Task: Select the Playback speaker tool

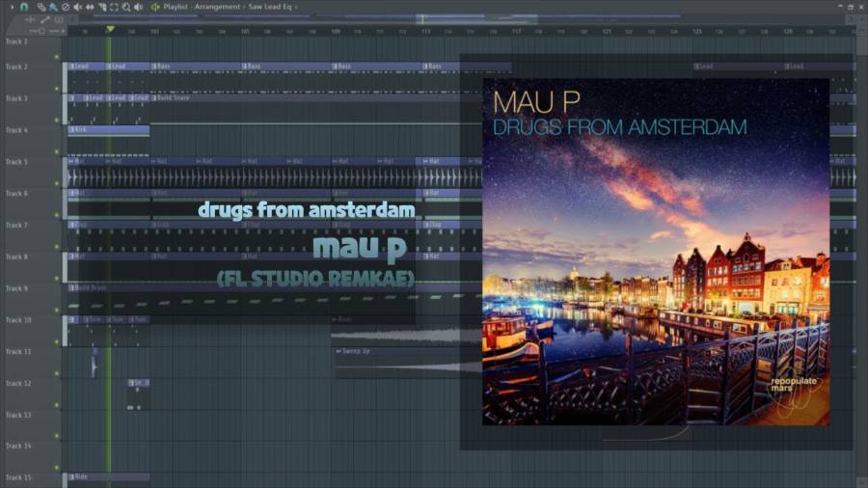Action: point(138,7)
